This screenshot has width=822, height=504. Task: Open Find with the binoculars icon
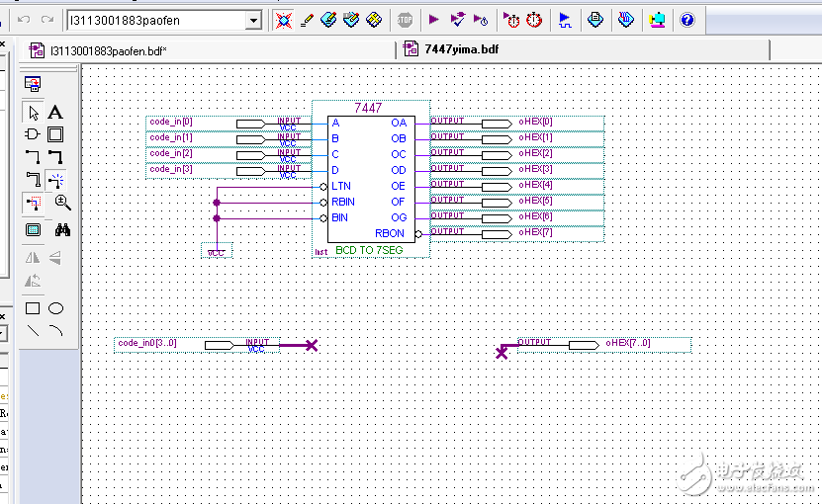62,229
